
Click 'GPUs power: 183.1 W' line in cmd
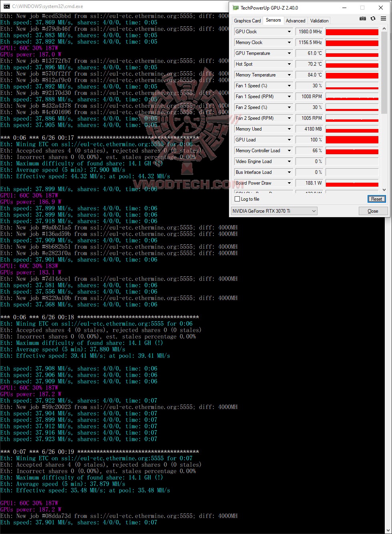[x=31, y=272]
